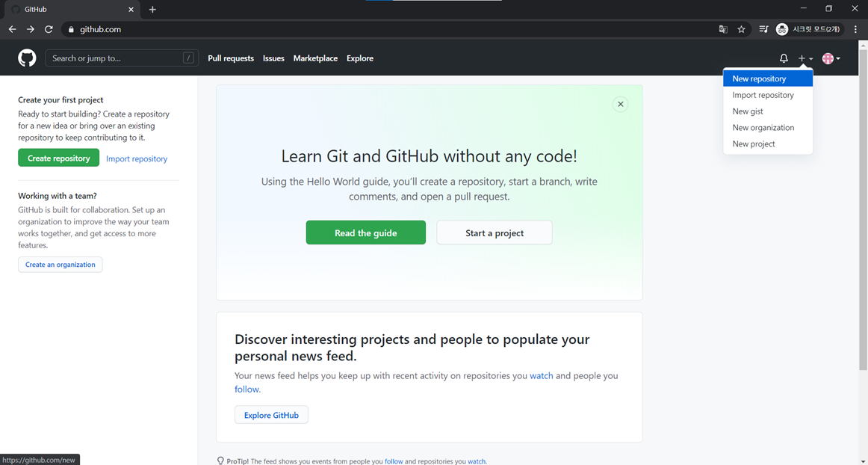Go to Pull requests
This screenshot has height=465, width=868.
pos(231,58)
